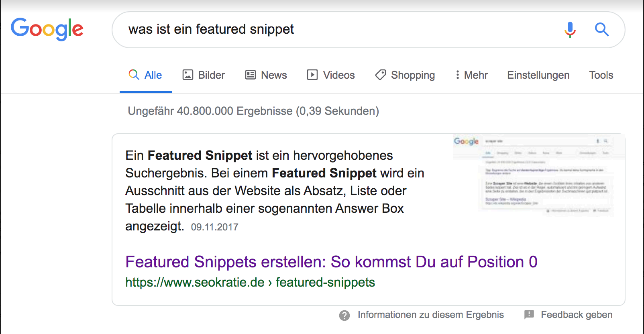Screen dimensions: 644x334
Task: Switch to the Shopping tab label
Action: tap(413, 75)
